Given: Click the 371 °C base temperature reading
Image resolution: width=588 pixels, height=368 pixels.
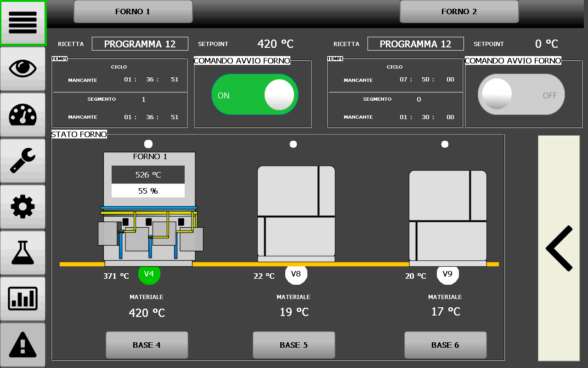Looking at the screenshot, I should (x=116, y=276).
